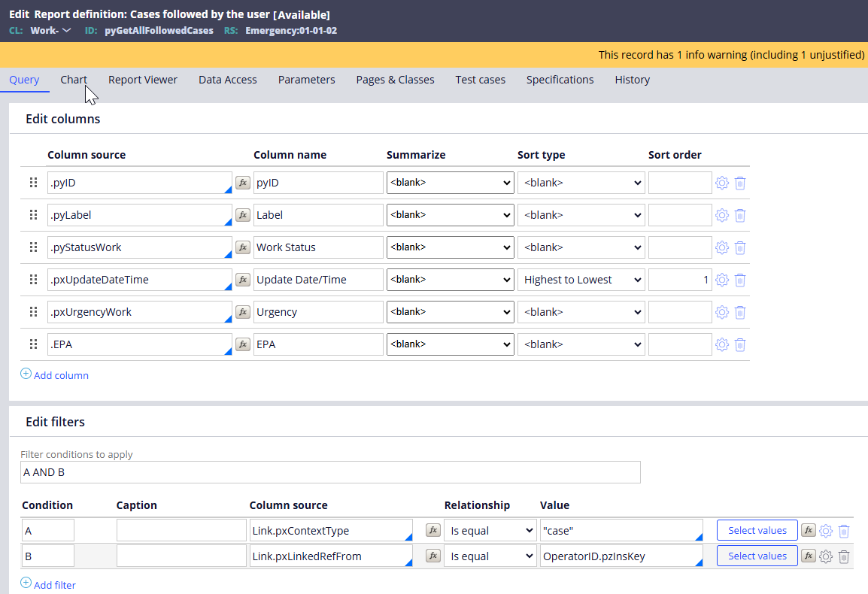Viewport: 868px width, 594px height.
Task: Delete filter condition A
Action: (844, 531)
